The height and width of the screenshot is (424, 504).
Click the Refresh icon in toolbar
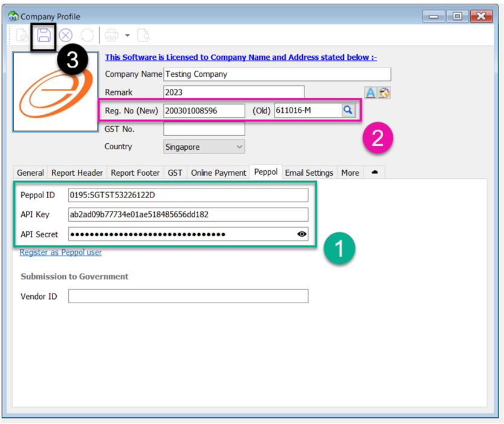[x=87, y=36]
